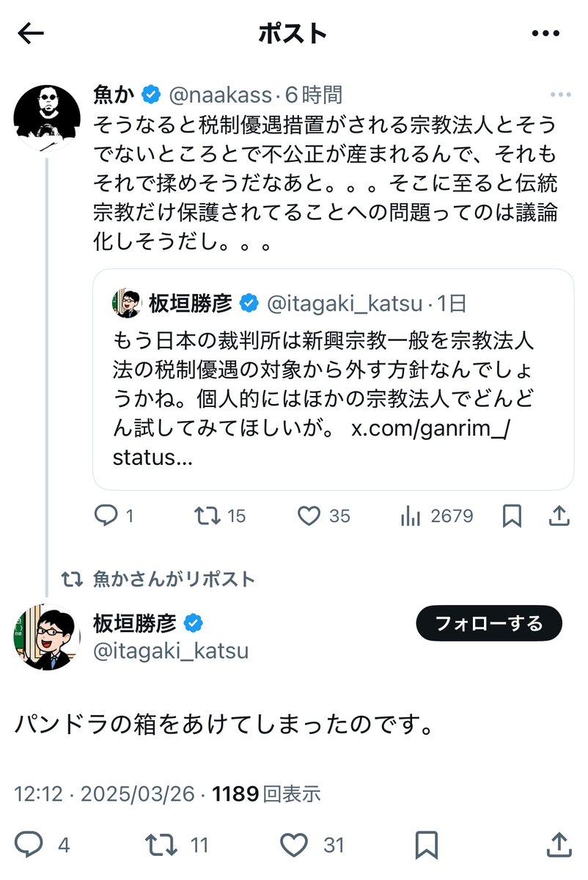Reply to main post with 4 replies
Image resolution: width=588 pixels, height=880 pixels.
click(x=30, y=845)
